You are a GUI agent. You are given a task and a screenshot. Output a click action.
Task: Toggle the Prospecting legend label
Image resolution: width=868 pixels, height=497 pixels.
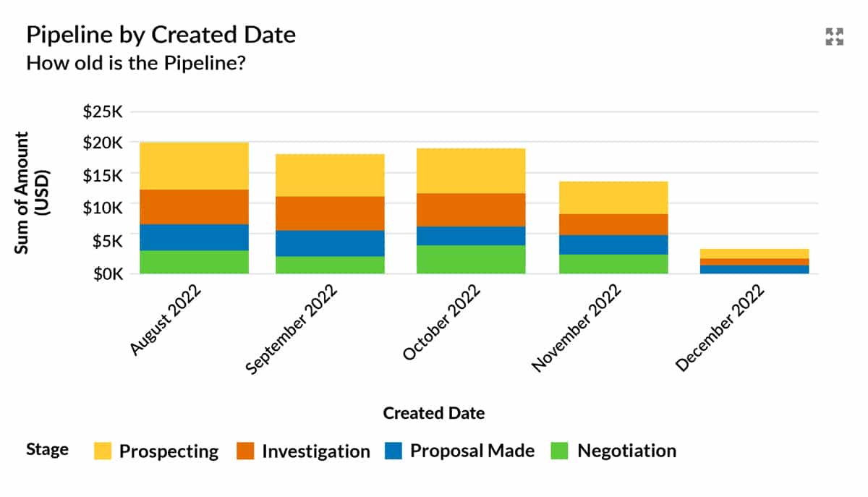(169, 451)
